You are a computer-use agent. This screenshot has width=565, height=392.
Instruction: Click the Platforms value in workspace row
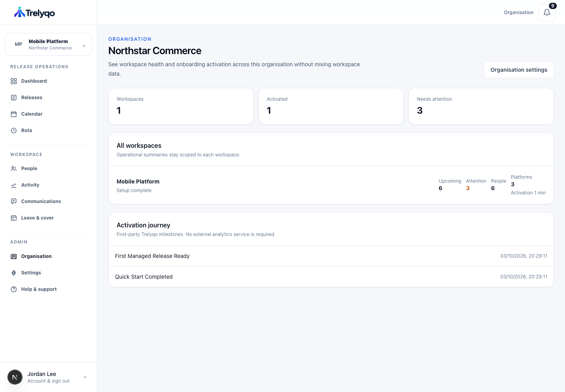click(x=513, y=184)
